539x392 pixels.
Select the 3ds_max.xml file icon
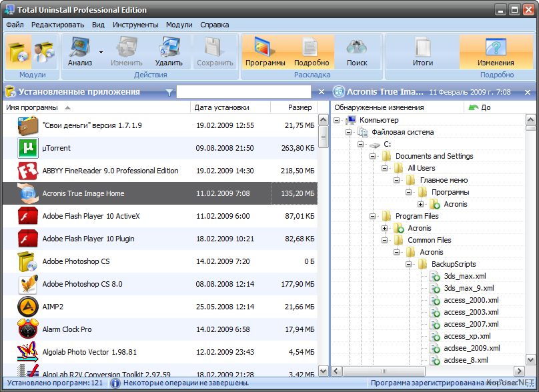click(435, 276)
